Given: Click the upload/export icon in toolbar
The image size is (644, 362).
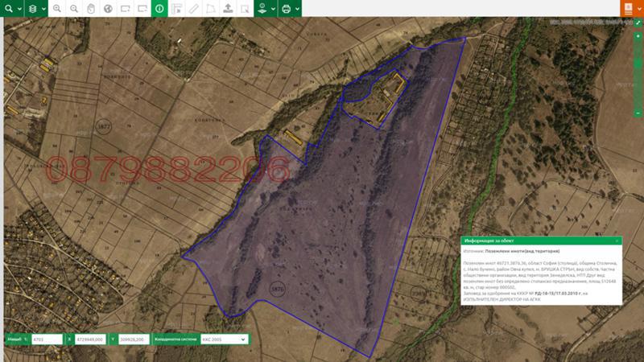Looking at the screenshot, I should point(228,9).
